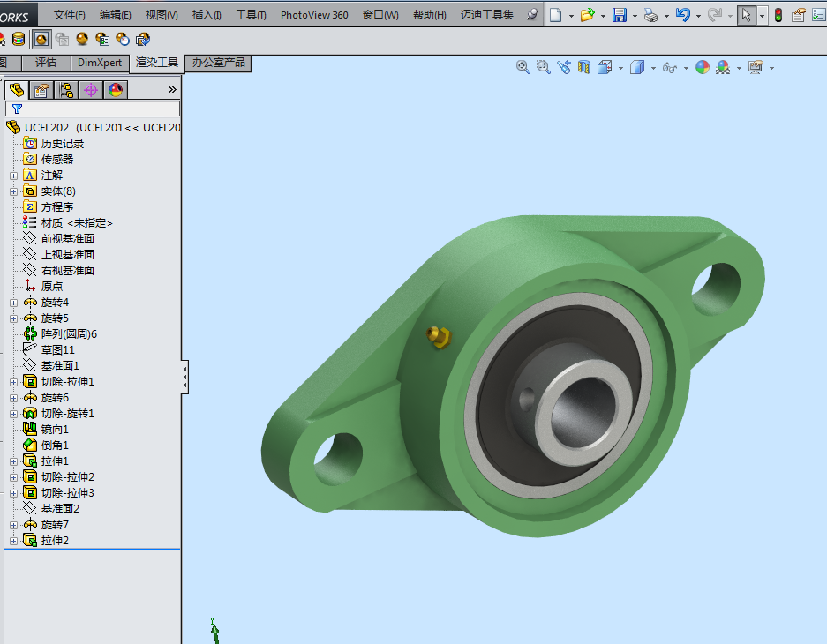Click Section View icon
Image resolution: width=827 pixels, height=644 pixels.
click(x=584, y=67)
